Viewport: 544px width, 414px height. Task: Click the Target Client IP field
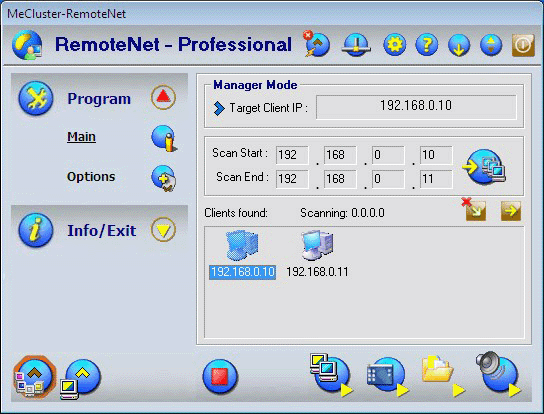416,106
